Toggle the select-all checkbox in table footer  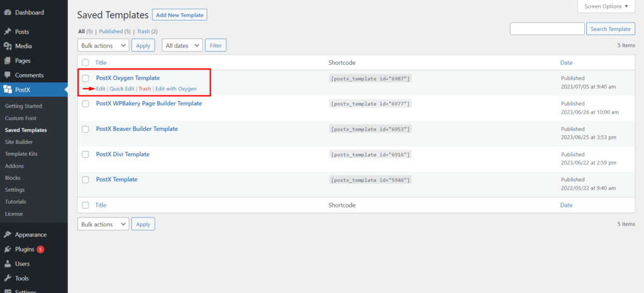tap(86, 205)
